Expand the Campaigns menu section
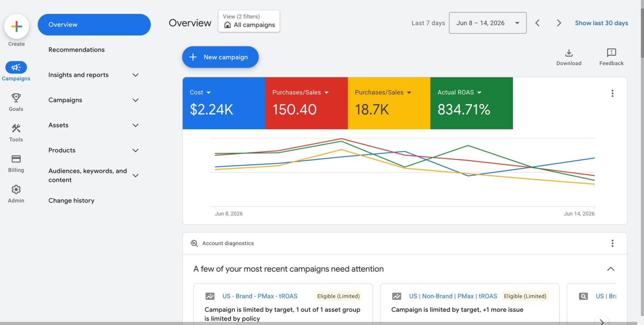This screenshot has height=325, width=644. pyautogui.click(x=136, y=100)
